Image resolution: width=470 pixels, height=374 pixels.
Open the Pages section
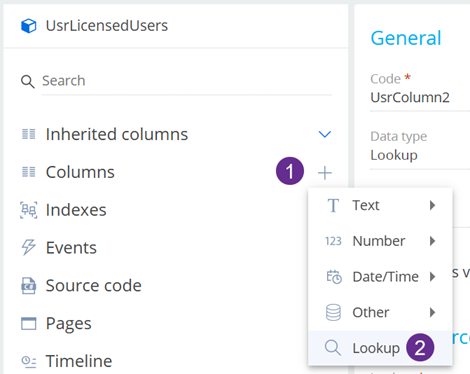click(x=68, y=324)
